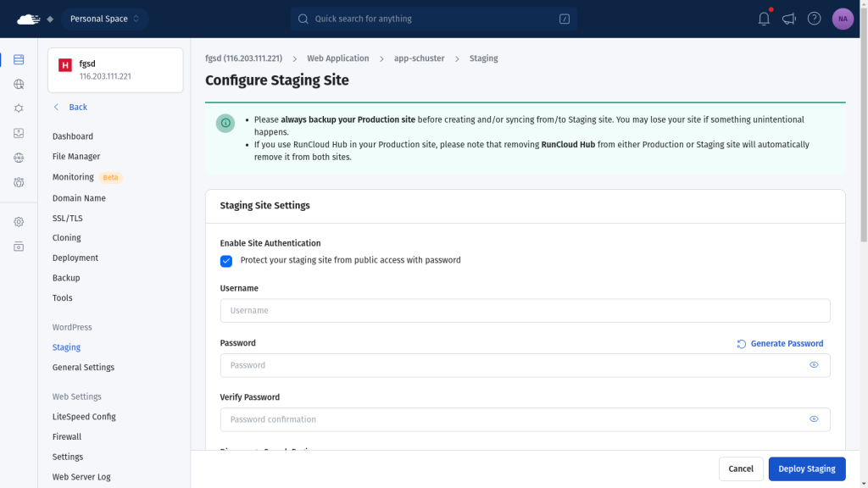Image resolution: width=868 pixels, height=488 pixels.
Task: Click the megaphone announcements icon
Action: click(x=789, y=19)
